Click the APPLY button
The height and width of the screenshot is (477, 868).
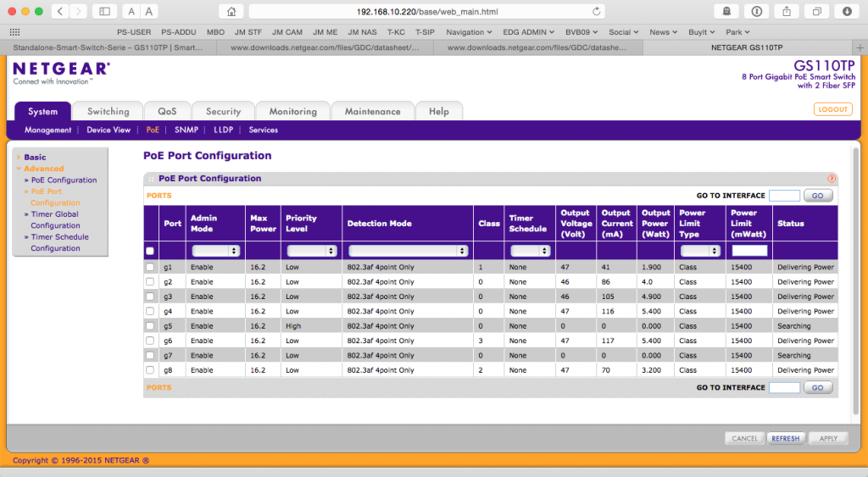[x=828, y=438]
